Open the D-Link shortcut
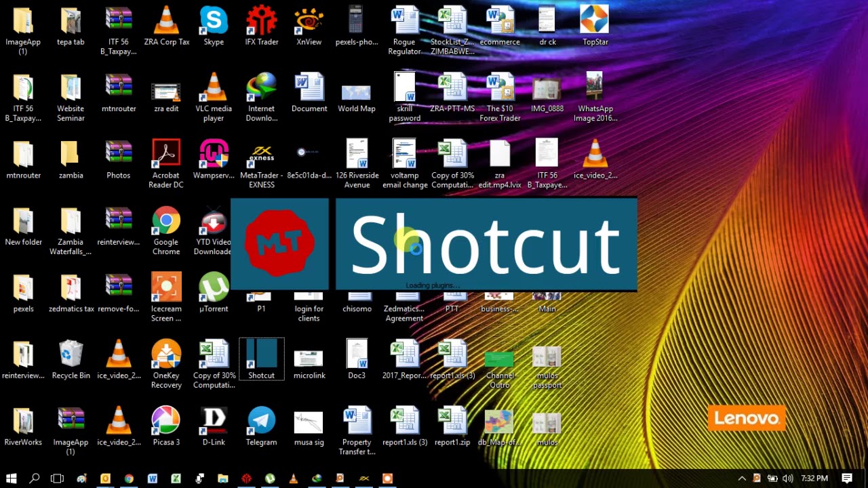The image size is (868, 488). [x=214, y=426]
